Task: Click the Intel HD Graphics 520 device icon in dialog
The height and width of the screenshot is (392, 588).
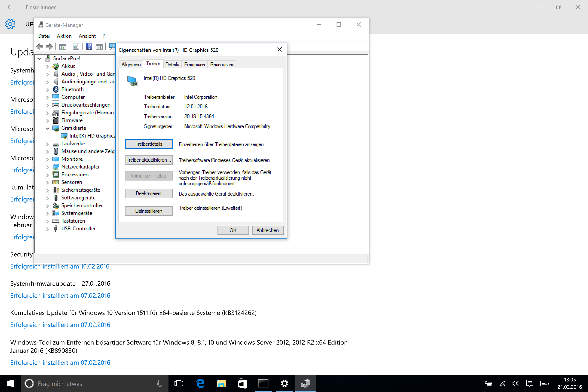Action: click(132, 81)
